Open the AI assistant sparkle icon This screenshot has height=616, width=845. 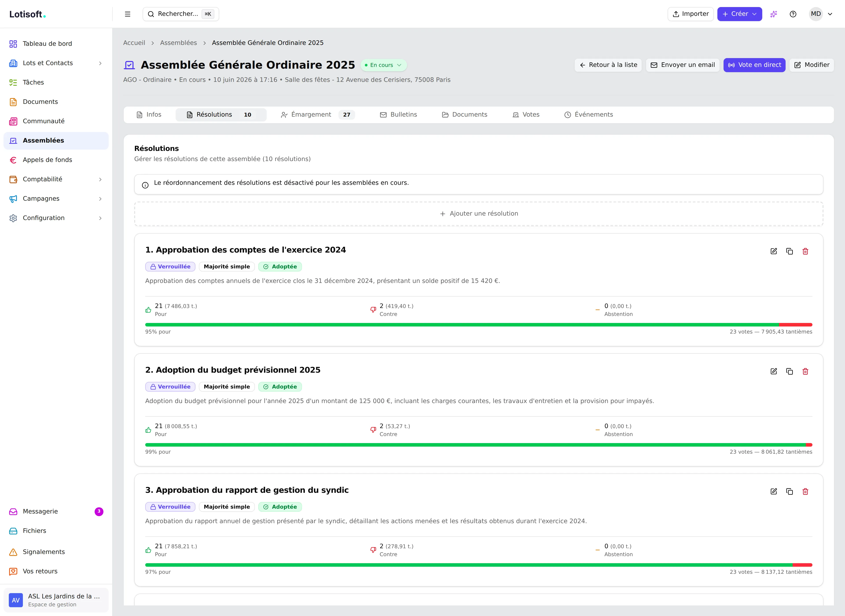pos(773,14)
